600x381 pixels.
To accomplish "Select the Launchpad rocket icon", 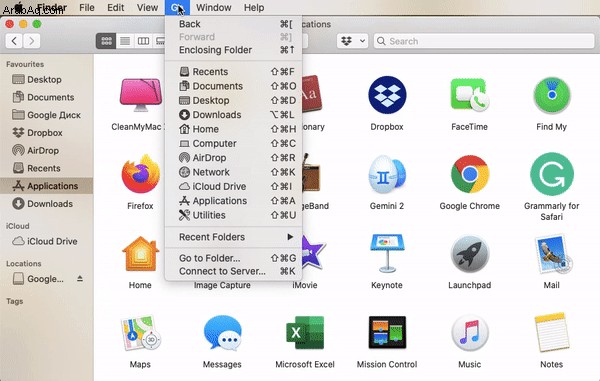I will pos(470,254).
